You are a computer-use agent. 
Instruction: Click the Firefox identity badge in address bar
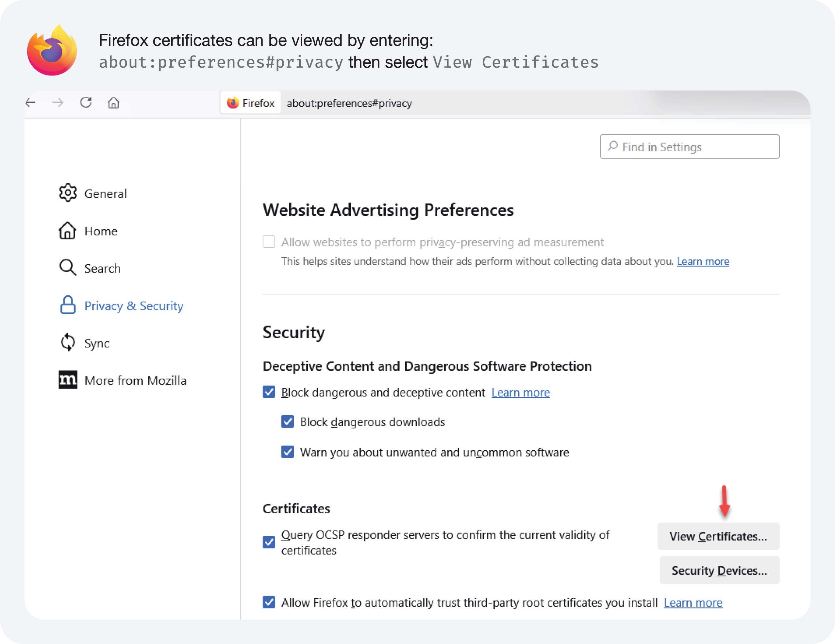coord(250,103)
